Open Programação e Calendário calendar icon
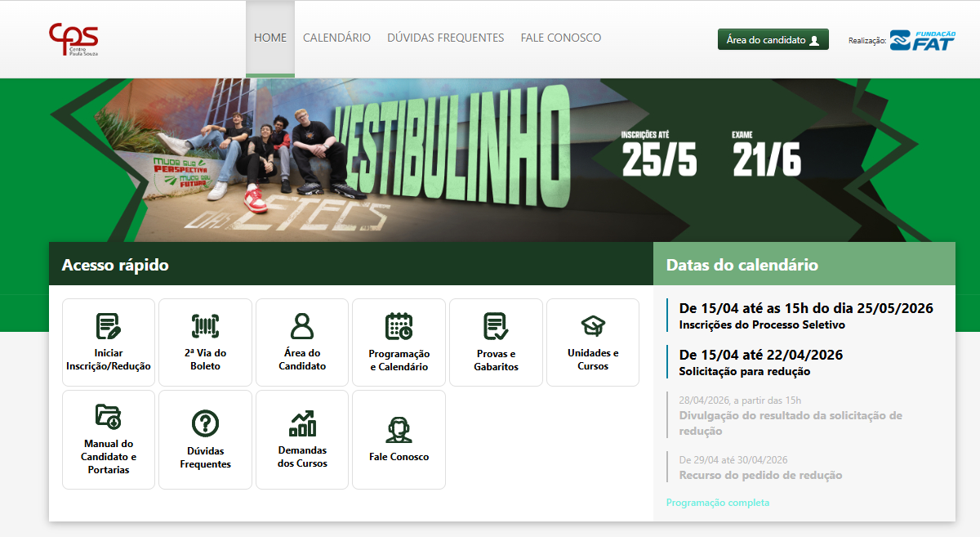This screenshot has width=980, height=537. pos(399,326)
